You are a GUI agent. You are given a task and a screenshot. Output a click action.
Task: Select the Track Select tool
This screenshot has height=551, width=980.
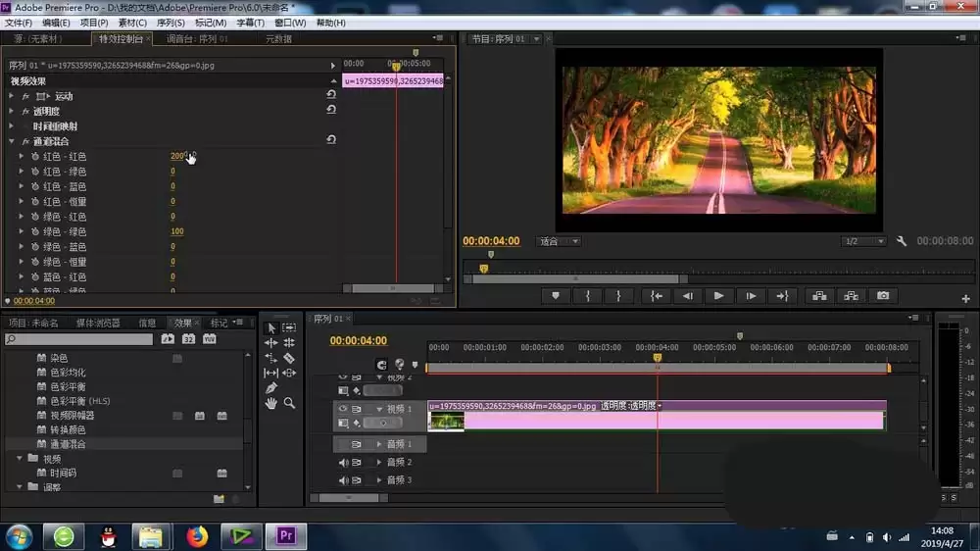pos(289,327)
